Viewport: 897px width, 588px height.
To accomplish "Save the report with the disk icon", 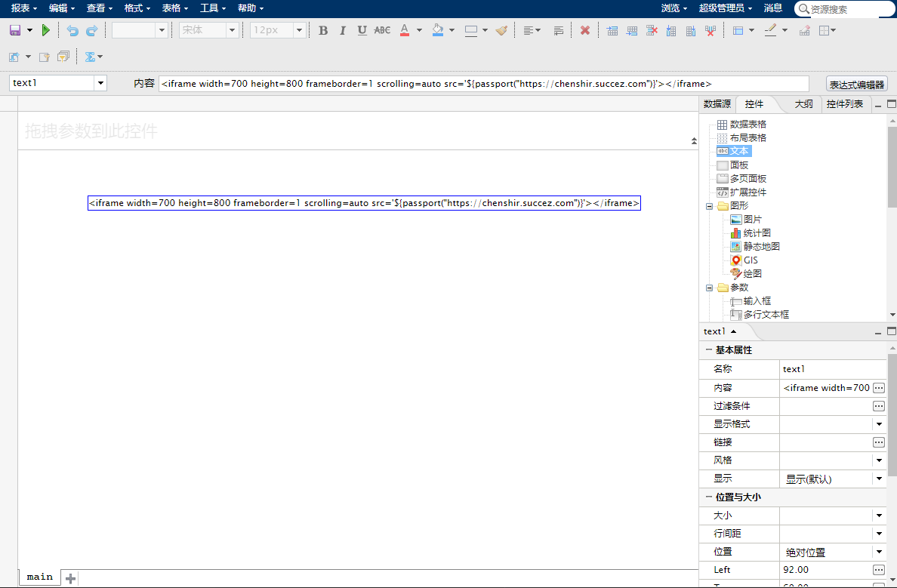I will tap(17, 30).
